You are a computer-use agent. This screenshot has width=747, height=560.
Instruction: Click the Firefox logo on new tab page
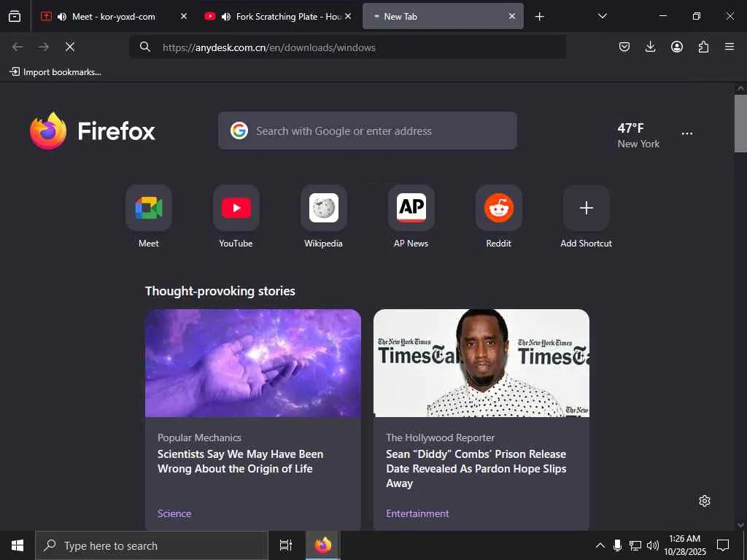point(93,131)
